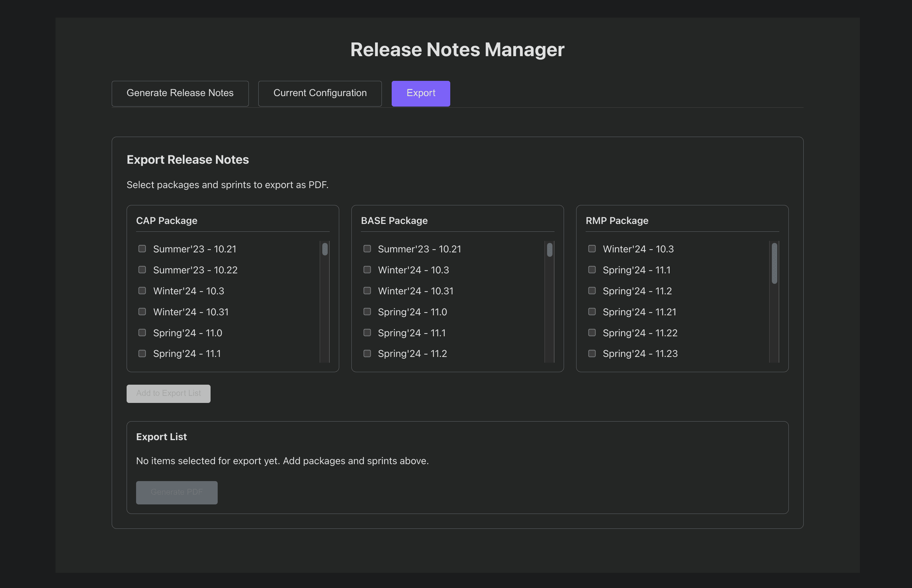Select Spring'24 - 11.0 in CAP Package
This screenshot has height=588, width=912.
coord(142,333)
